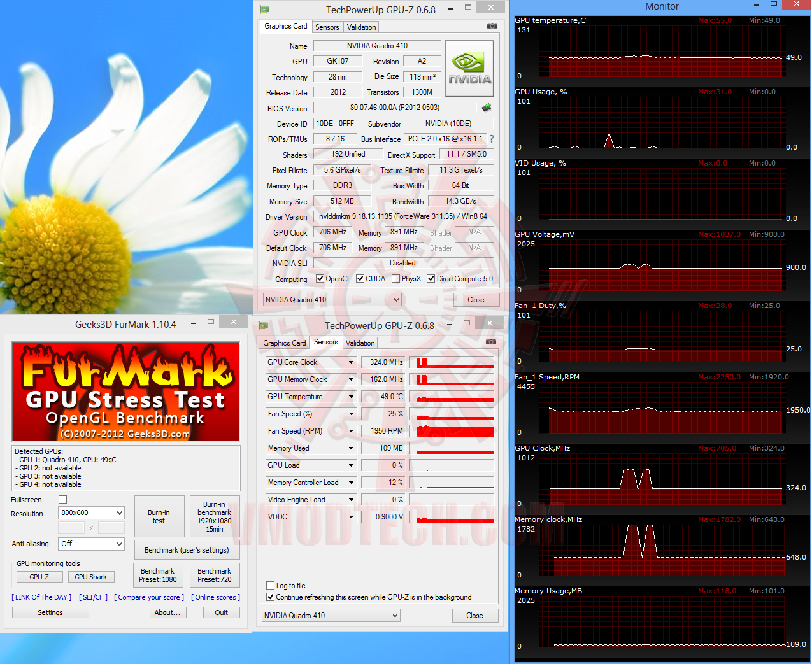Start Burn-in benchmark 1920x1080 15min
812x664 pixels.
pos(215,516)
